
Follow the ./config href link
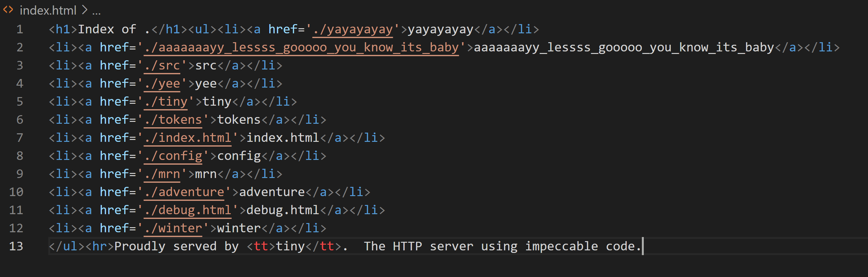pyautogui.click(x=173, y=156)
